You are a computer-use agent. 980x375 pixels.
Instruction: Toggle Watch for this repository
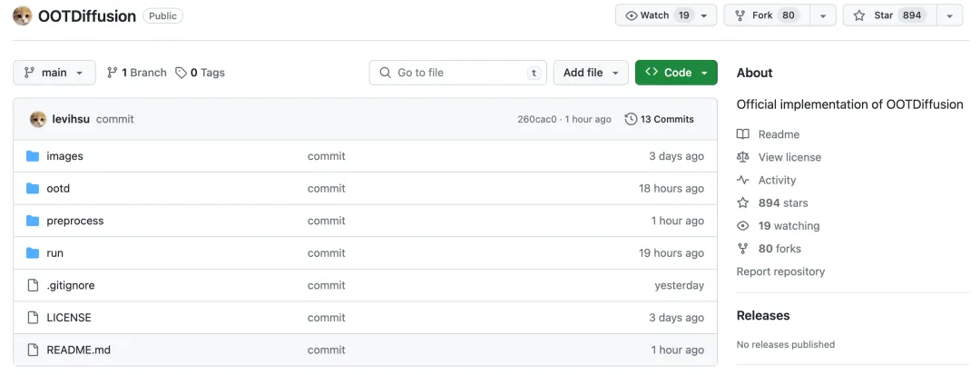pos(666,15)
